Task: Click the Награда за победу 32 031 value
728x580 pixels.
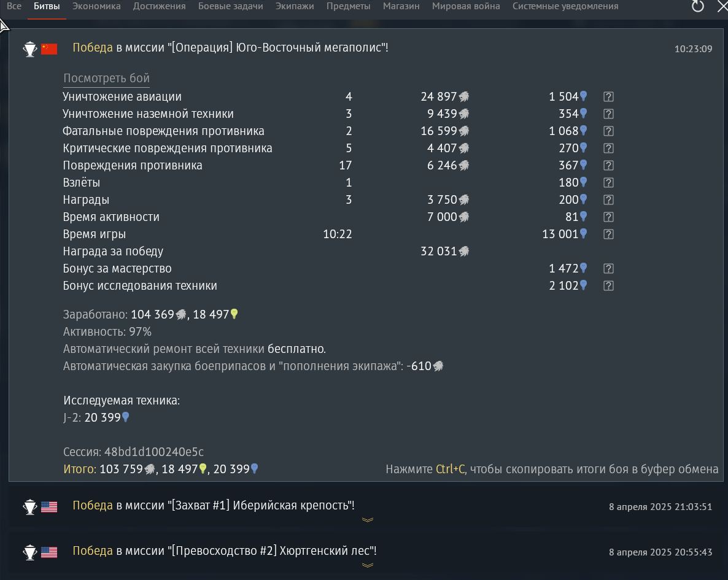Action: (x=444, y=251)
